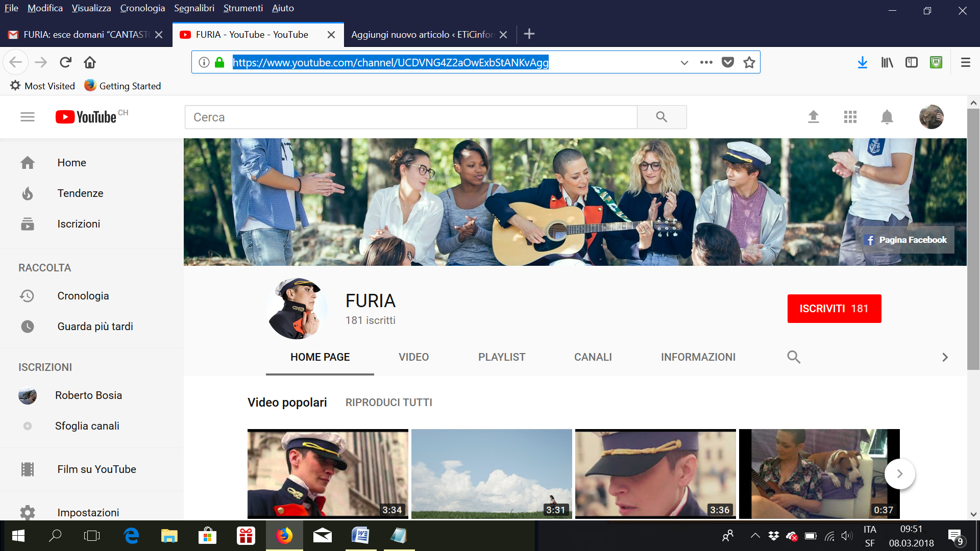980x551 pixels.
Task: Open the File menu
Action: 11,8
